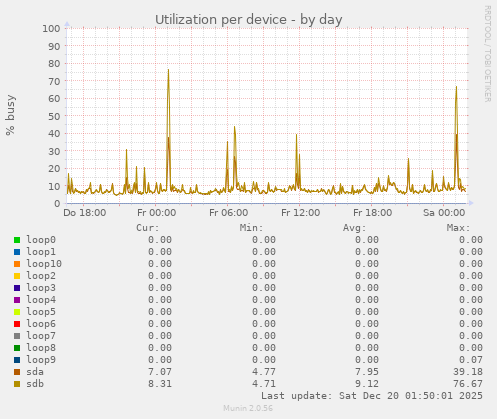Click the 'Avg:' column header
Viewport: 497px width, 419px height.
(355, 228)
